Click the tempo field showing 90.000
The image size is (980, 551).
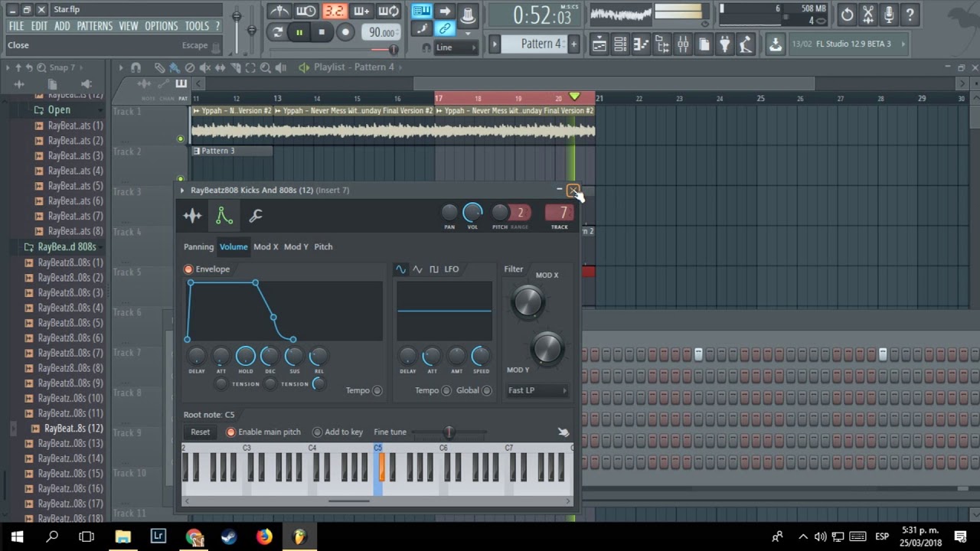coord(381,32)
